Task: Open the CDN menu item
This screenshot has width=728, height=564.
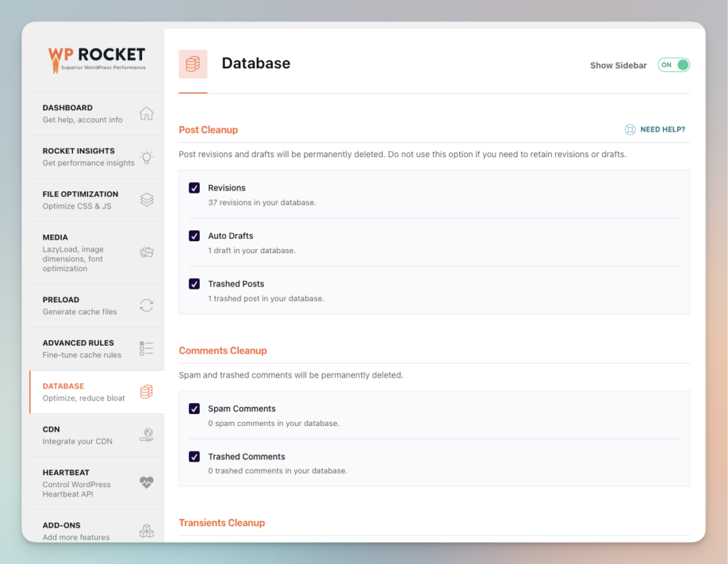Action: (97, 435)
